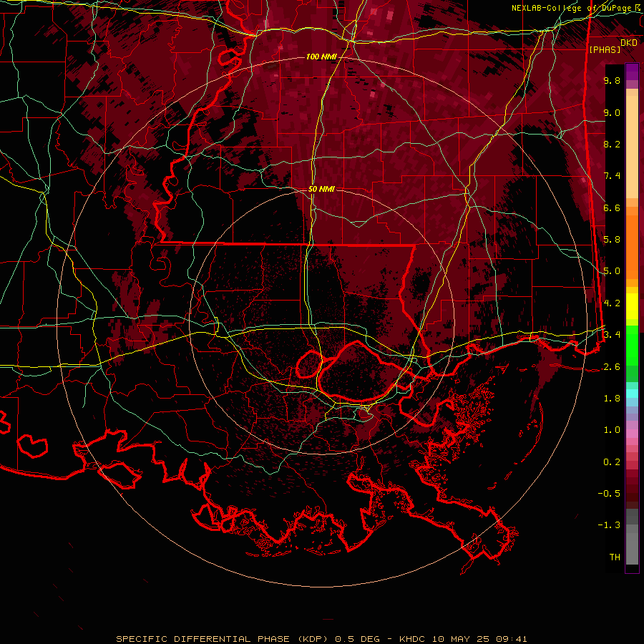Viewport: 644px width, 644px height.
Task: Pick the purple band topping the color bar
Action: [632, 72]
